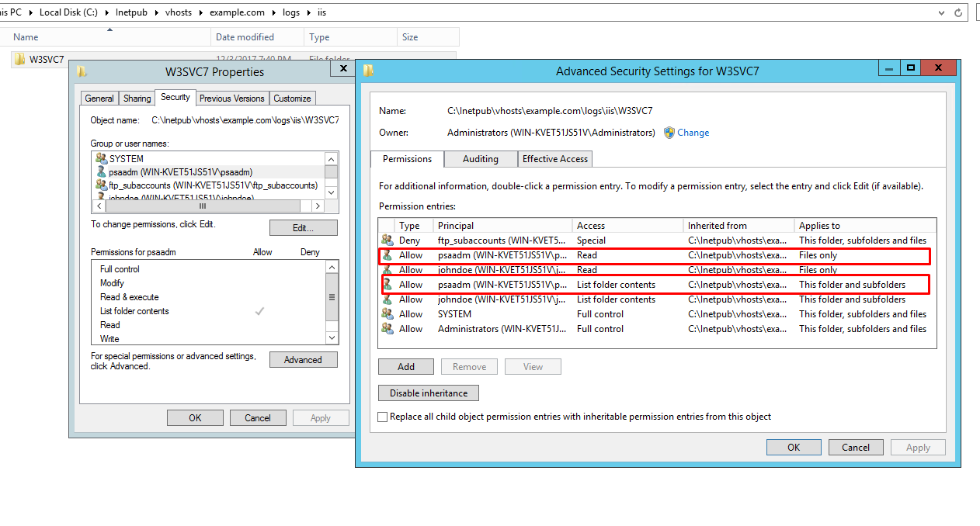Screen dimensions: 980x526
Task: Switch to the Effective Access tab
Action: pyautogui.click(x=554, y=159)
